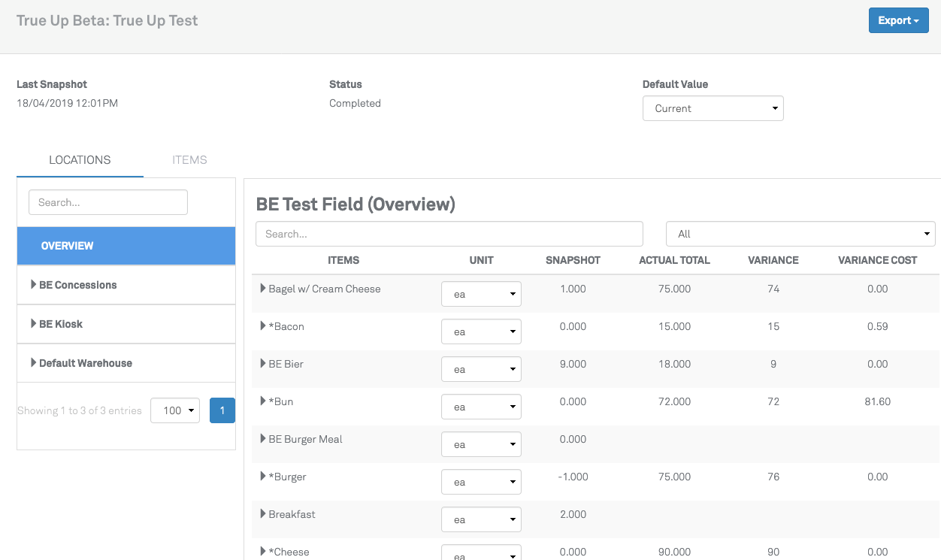Image resolution: width=941 pixels, height=560 pixels.
Task: Open the Export dropdown button
Action: [x=898, y=20]
